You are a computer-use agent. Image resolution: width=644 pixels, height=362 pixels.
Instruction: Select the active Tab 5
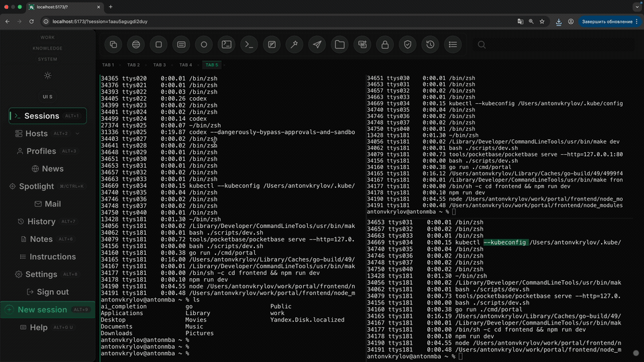[212, 65]
